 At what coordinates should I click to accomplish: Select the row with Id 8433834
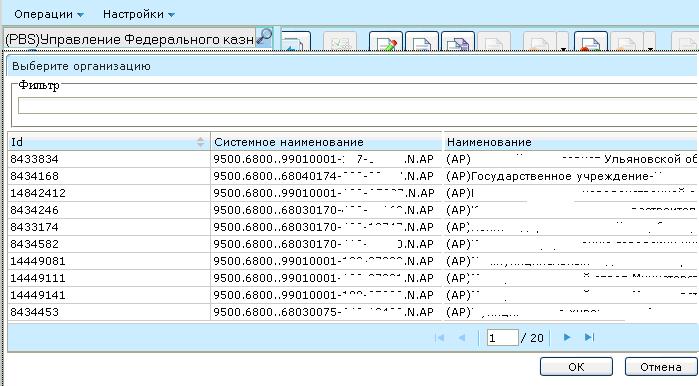353,159
